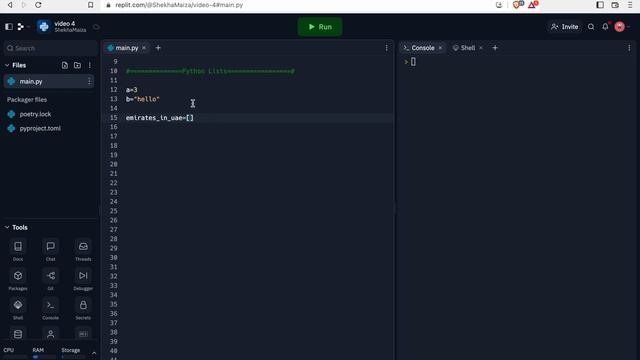Add a new editor tab
The height and width of the screenshot is (360, 640).
coord(158,48)
